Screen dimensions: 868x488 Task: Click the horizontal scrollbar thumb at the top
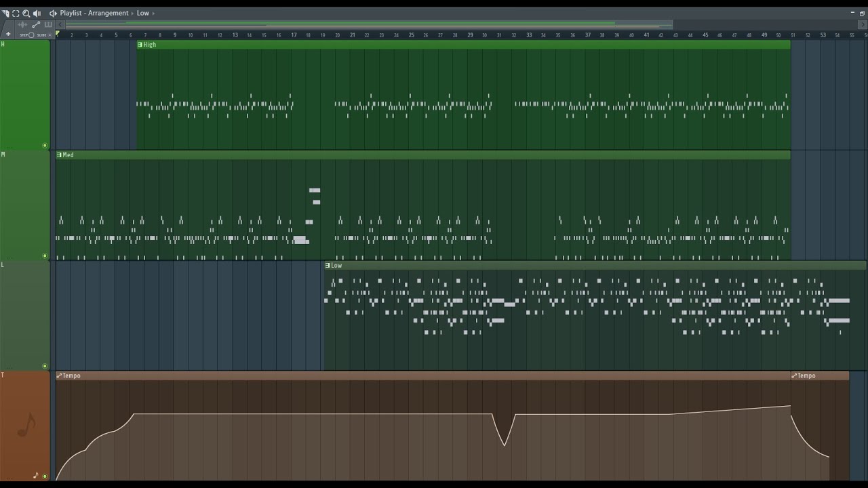[368, 24]
